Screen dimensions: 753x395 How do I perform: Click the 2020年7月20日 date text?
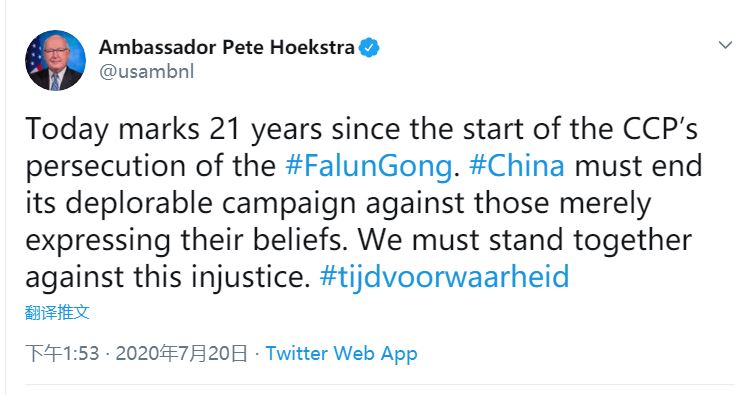coord(182,354)
